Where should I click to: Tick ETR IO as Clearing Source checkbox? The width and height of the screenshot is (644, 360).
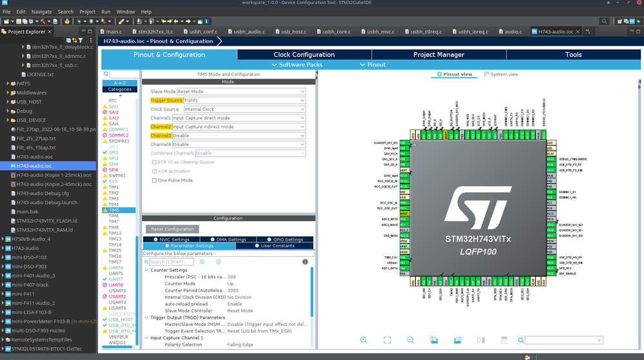click(x=155, y=162)
